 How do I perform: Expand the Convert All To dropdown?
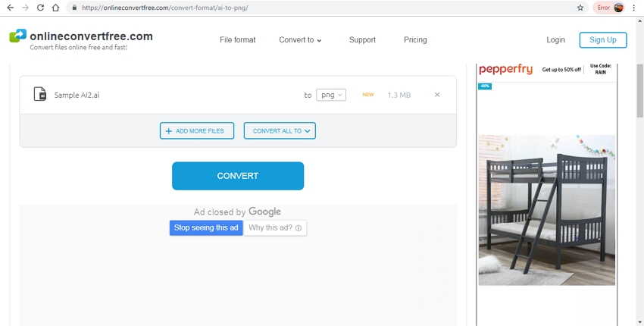(280, 130)
